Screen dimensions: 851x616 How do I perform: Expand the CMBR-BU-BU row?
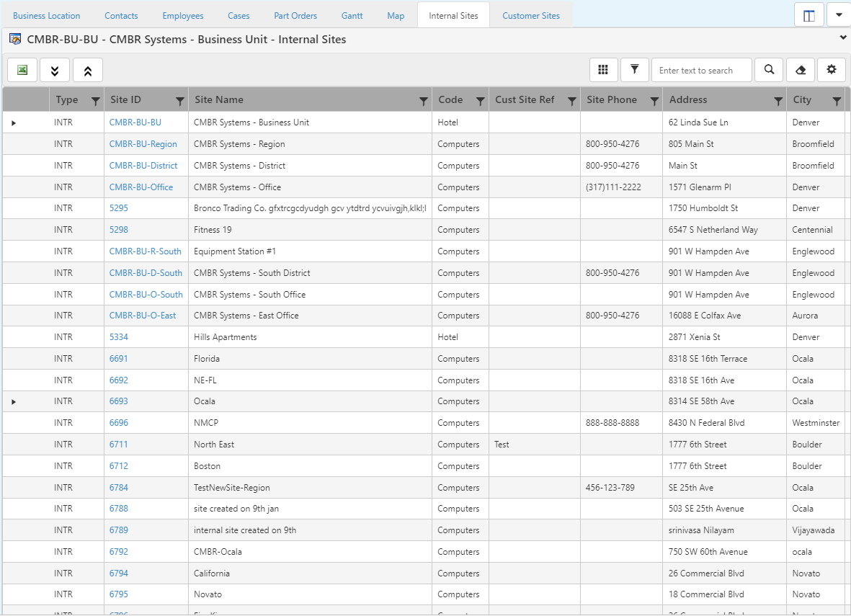point(14,123)
